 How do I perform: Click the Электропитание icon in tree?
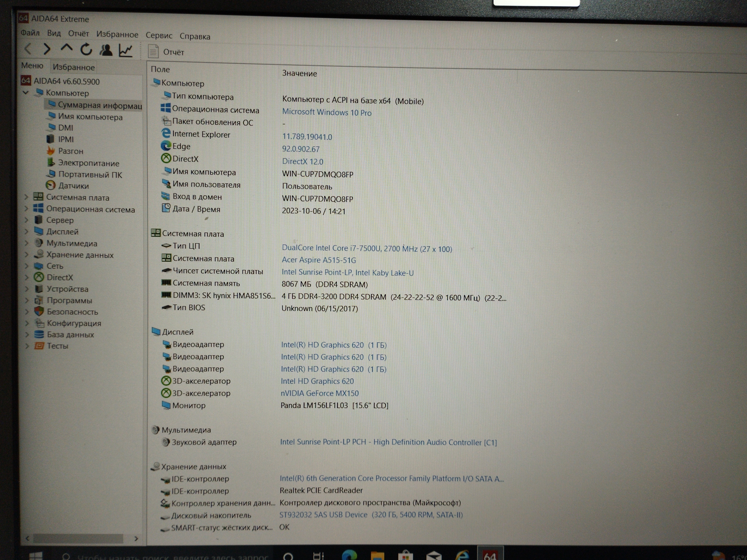pyautogui.click(x=51, y=163)
